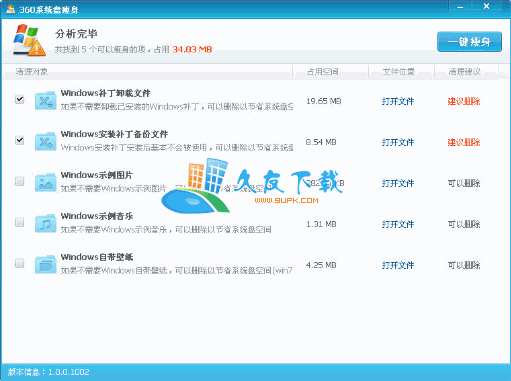Click 可以删除 for Windows示例音乐

[x=464, y=224]
